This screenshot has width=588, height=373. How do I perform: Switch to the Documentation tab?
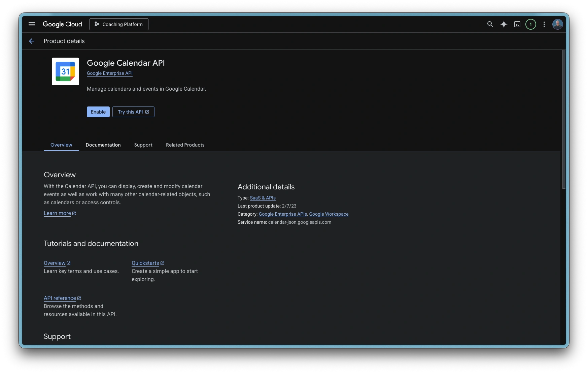pyautogui.click(x=103, y=145)
